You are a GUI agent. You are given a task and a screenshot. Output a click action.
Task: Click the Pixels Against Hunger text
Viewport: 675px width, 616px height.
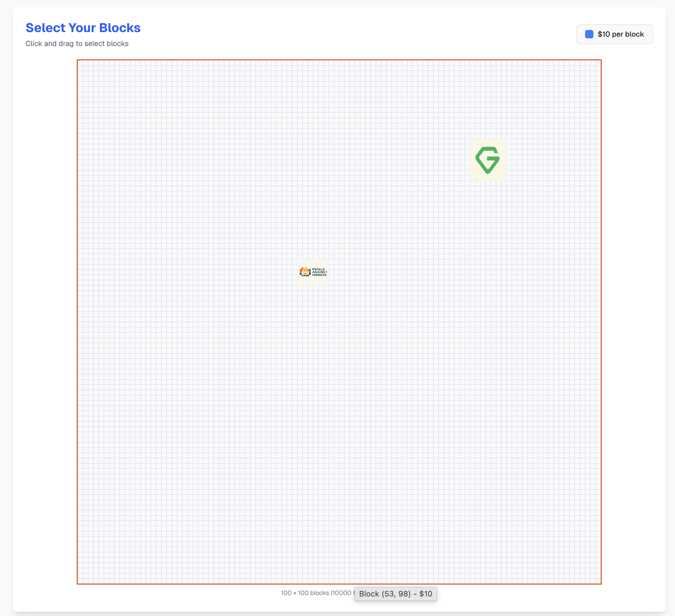coord(319,272)
